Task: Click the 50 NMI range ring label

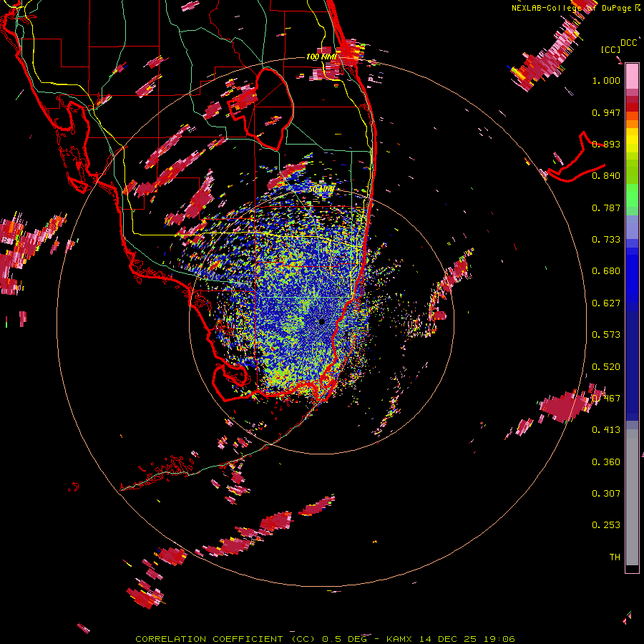Action: pyautogui.click(x=321, y=190)
